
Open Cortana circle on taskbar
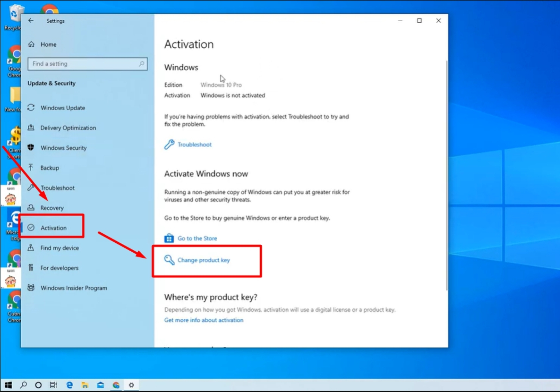point(38,385)
